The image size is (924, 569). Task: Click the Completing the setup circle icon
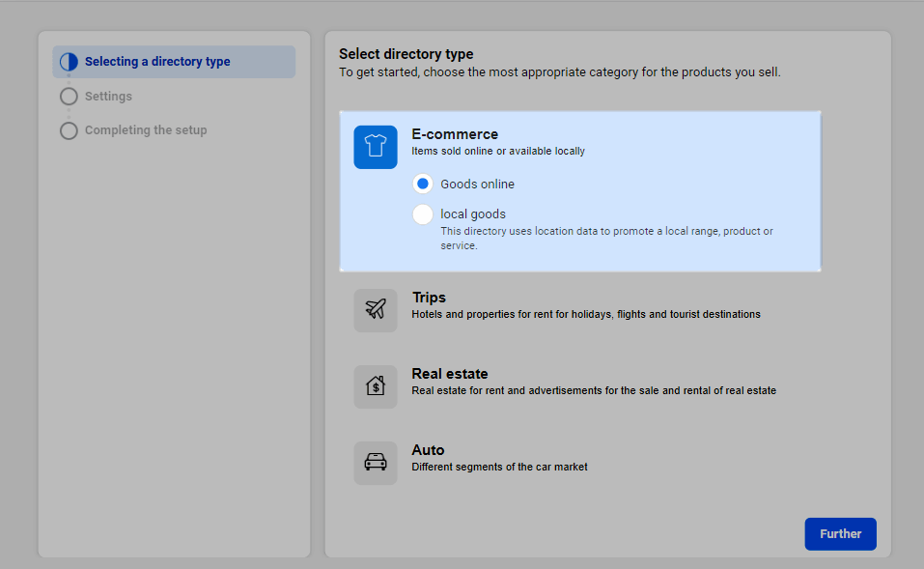click(69, 130)
